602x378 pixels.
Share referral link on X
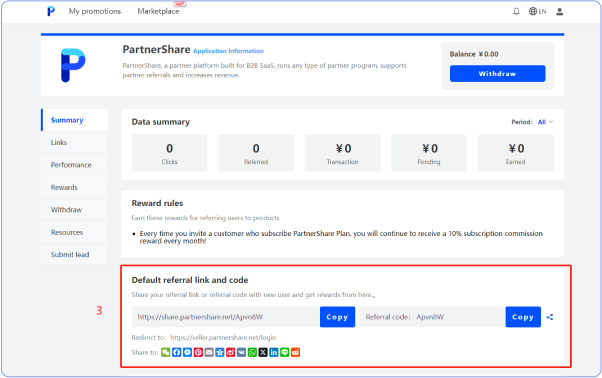click(263, 352)
